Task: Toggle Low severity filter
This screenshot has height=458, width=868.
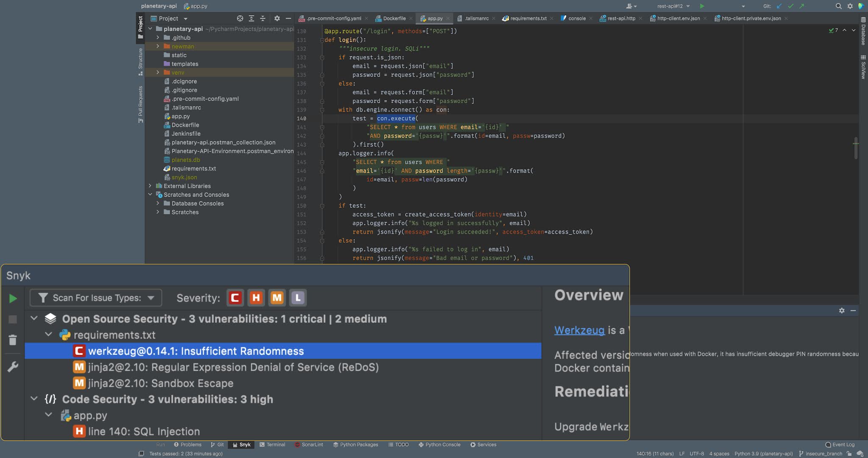Action: [298, 298]
